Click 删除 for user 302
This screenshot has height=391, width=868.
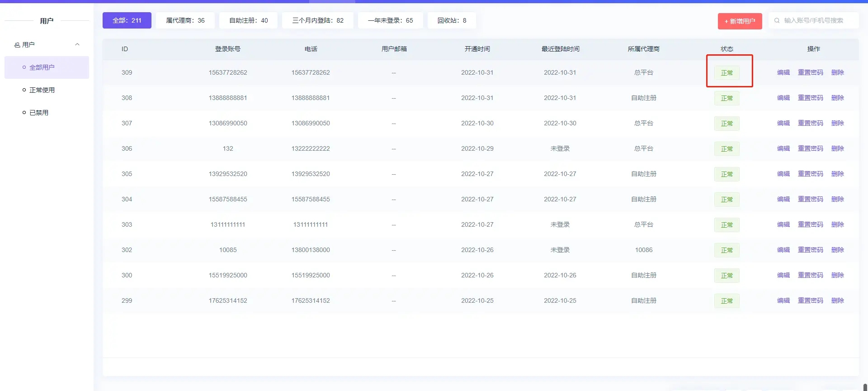(837, 250)
